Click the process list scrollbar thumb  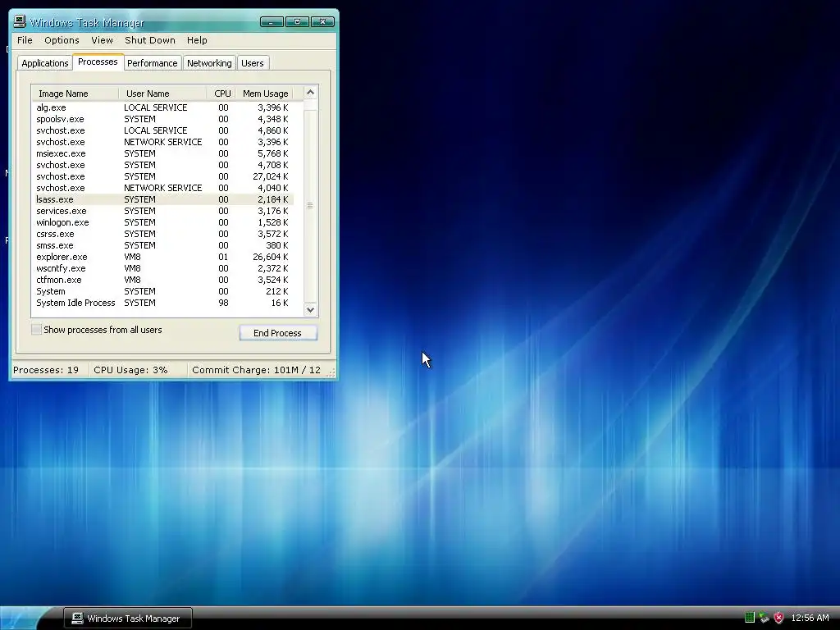(310, 206)
